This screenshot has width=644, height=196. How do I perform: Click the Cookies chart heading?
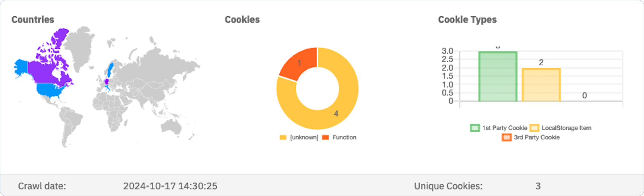[242, 20]
